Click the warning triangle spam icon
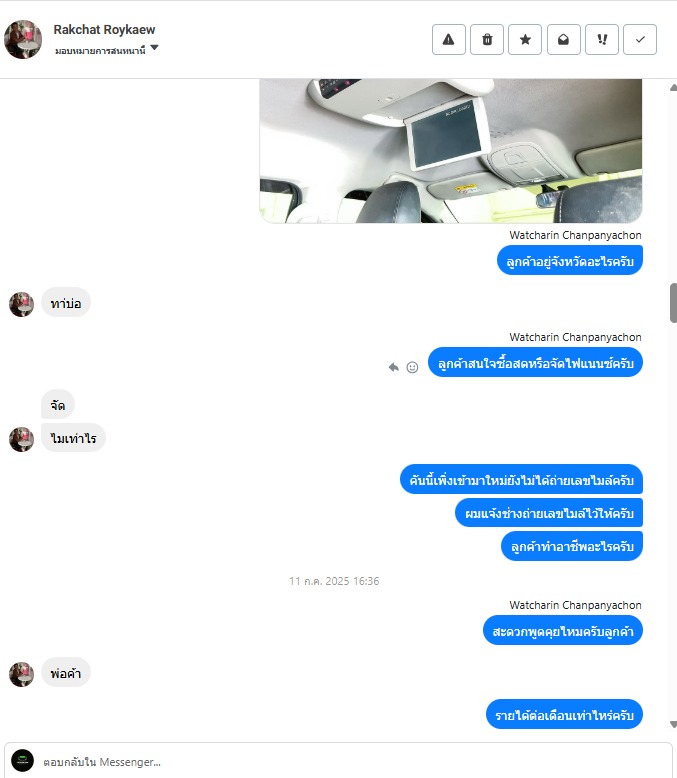The height and width of the screenshot is (778, 677). pos(448,39)
